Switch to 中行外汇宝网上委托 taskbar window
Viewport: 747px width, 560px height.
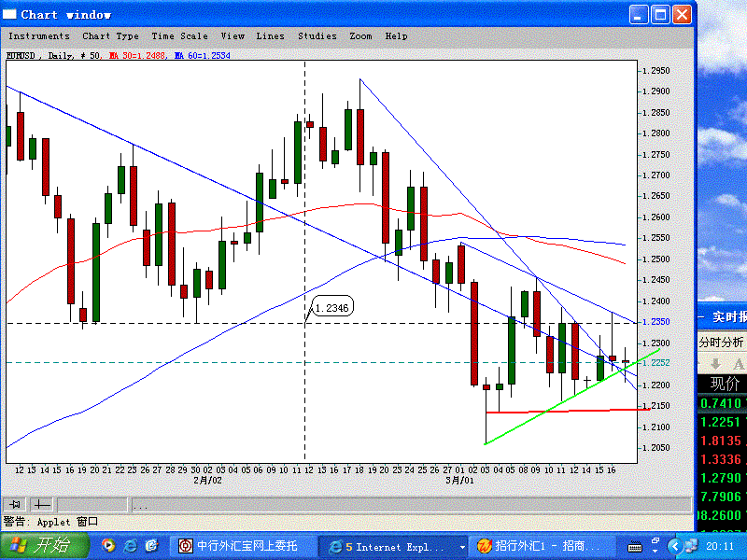[241, 546]
